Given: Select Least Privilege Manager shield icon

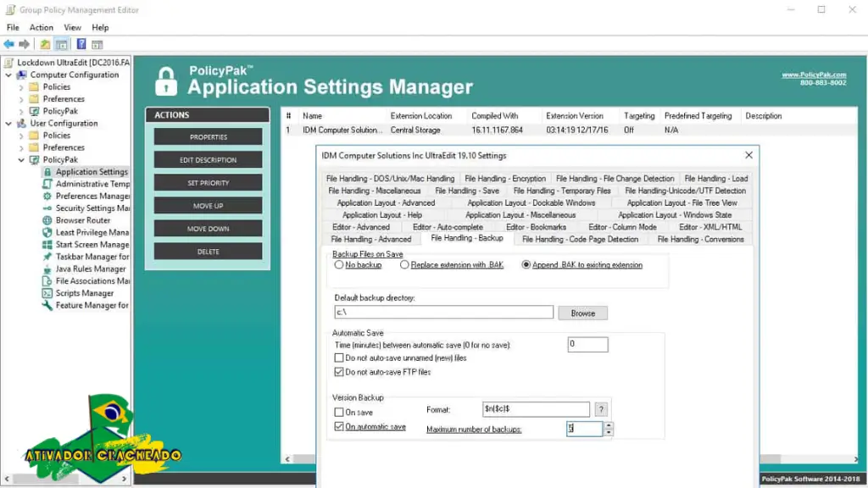Looking at the screenshot, I should click(x=47, y=232).
